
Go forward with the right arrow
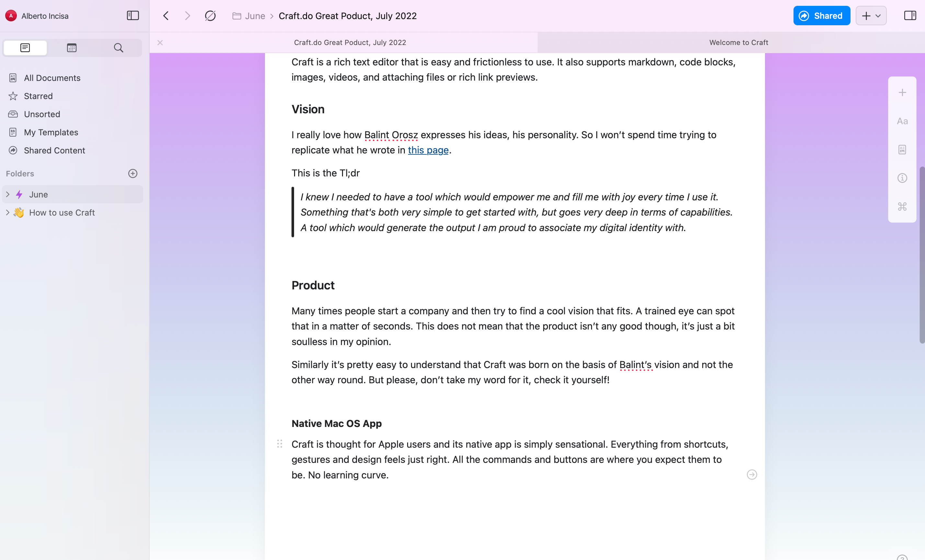pyautogui.click(x=187, y=16)
